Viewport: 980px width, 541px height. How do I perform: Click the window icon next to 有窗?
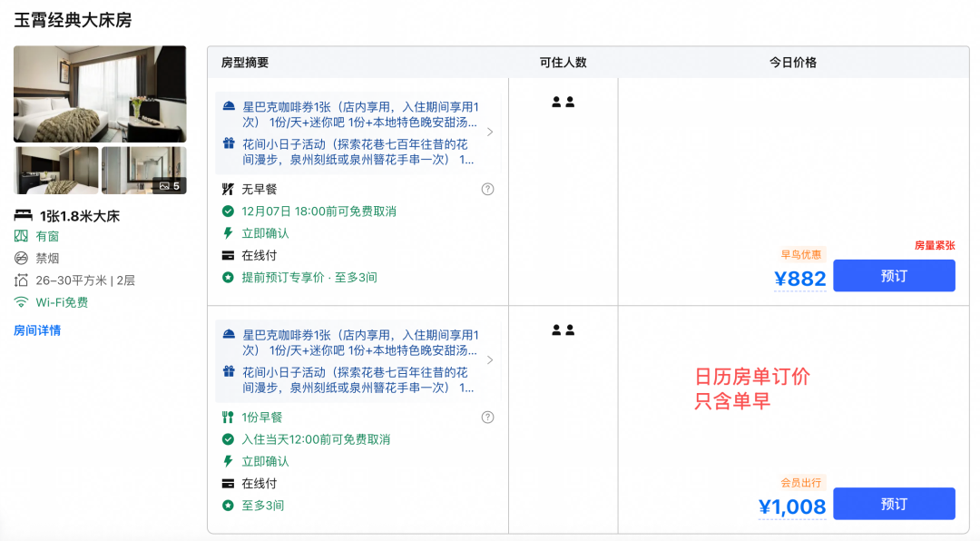[21, 236]
